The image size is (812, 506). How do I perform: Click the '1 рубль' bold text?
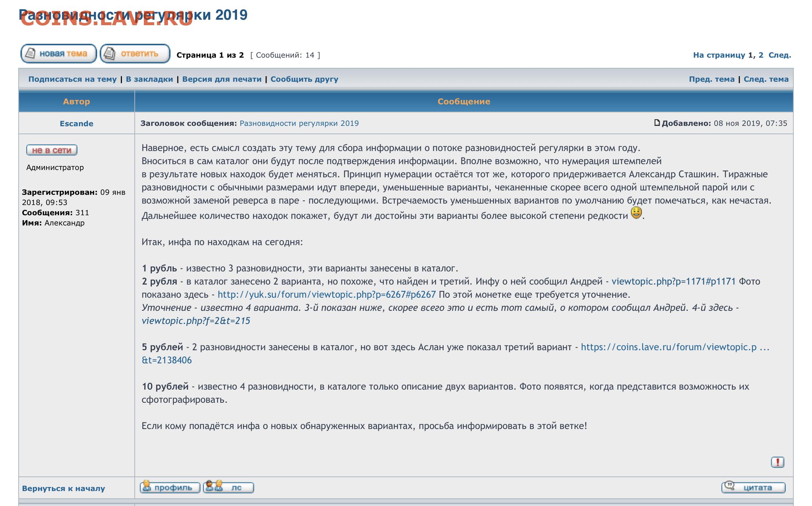(160, 269)
